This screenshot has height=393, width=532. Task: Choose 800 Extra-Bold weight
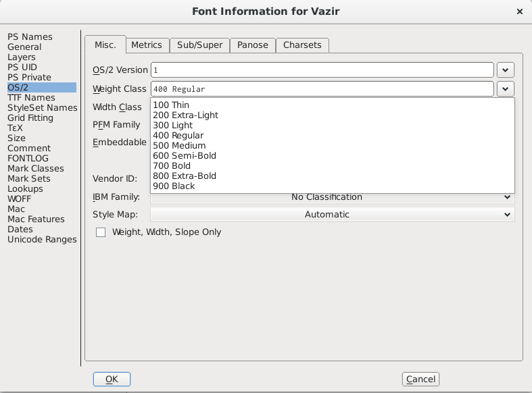click(333, 176)
